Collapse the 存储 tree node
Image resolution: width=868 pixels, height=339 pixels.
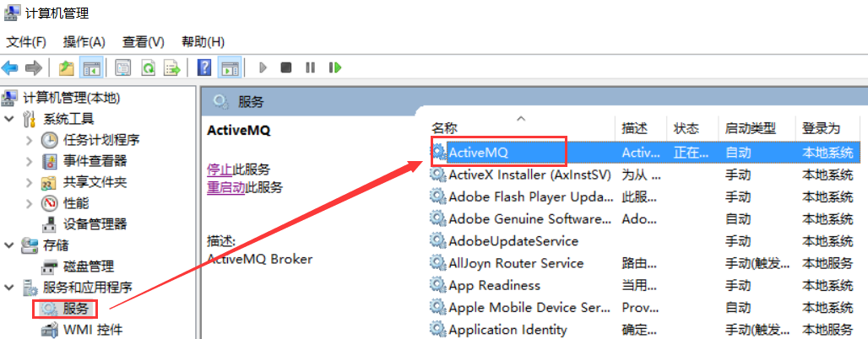point(8,245)
